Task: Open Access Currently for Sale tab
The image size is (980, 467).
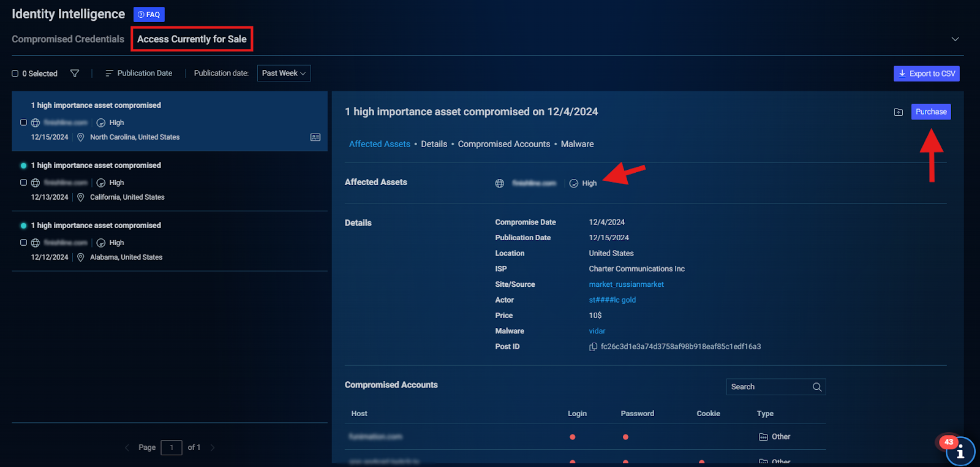Action: click(x=192, y=39)
